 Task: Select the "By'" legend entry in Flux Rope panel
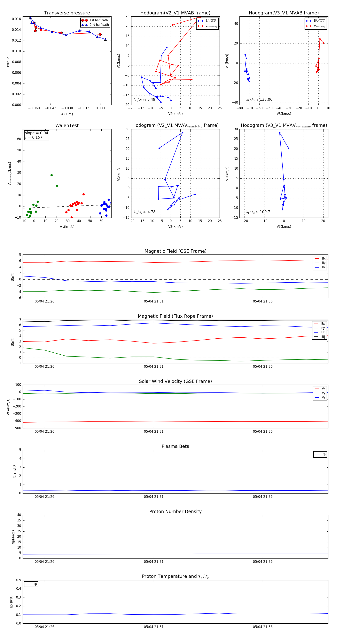coord(320,328)
